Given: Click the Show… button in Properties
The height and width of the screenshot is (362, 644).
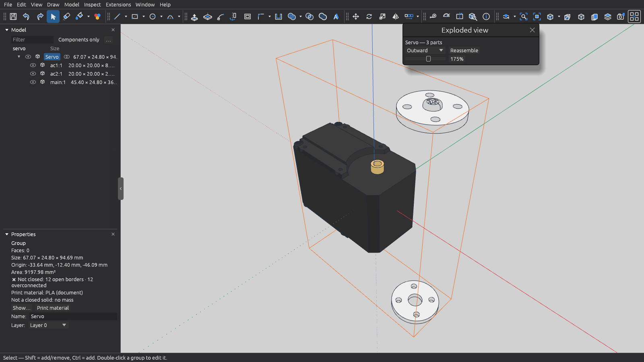Looking at the screenshot, I should 21,308.
